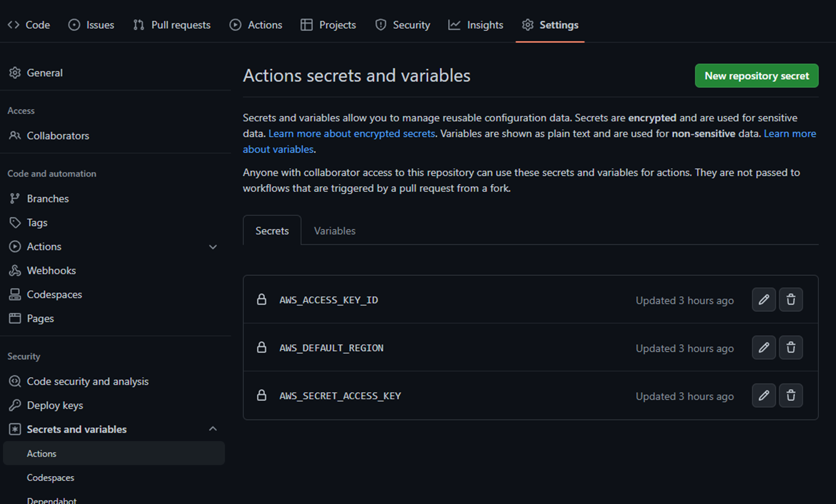Open Learn more about encrypted secrets link
Image resolution: width=836 pixels, height=504 pixels.
coord(351,134)
